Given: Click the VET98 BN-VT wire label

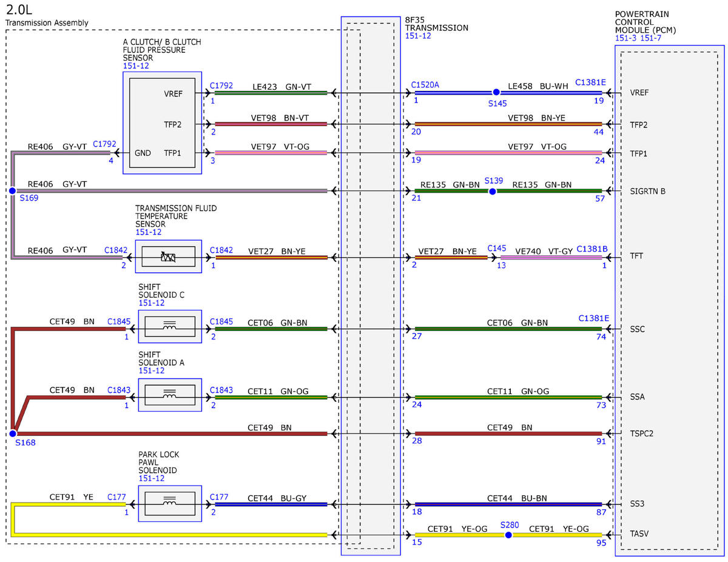Looking at the screenshot, I should click(280, 117).
